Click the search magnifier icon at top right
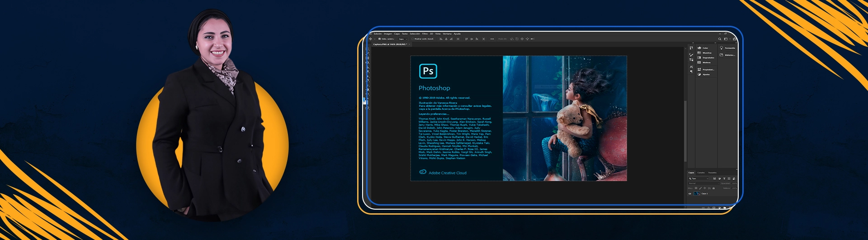This screenshot has width=868, height=240. coord(720,39)
